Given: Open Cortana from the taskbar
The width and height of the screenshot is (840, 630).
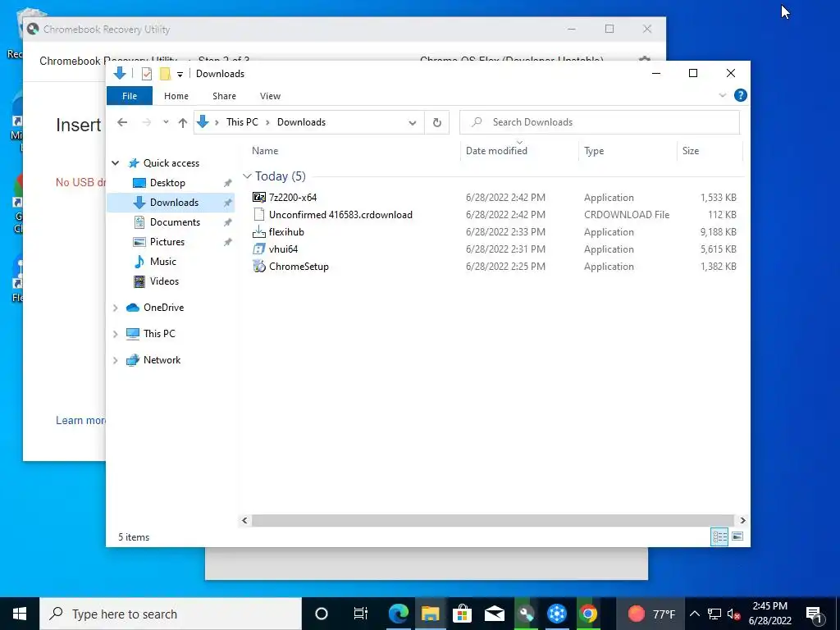Looking at the screenshot, I should pyautogui.click(x=321, y=614).
